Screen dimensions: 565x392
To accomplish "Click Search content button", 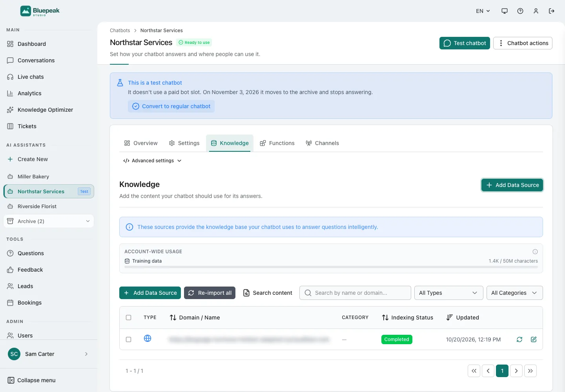I will coord(268,293).
